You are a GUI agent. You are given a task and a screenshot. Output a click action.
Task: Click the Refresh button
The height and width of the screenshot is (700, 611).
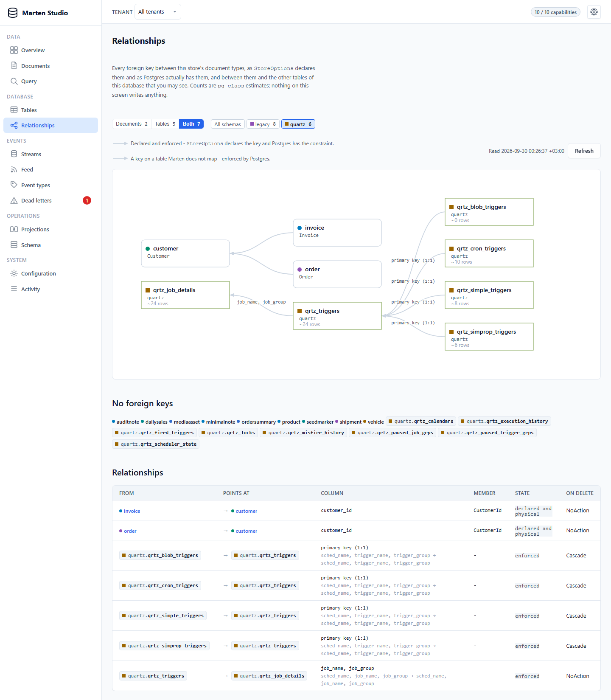584,151
